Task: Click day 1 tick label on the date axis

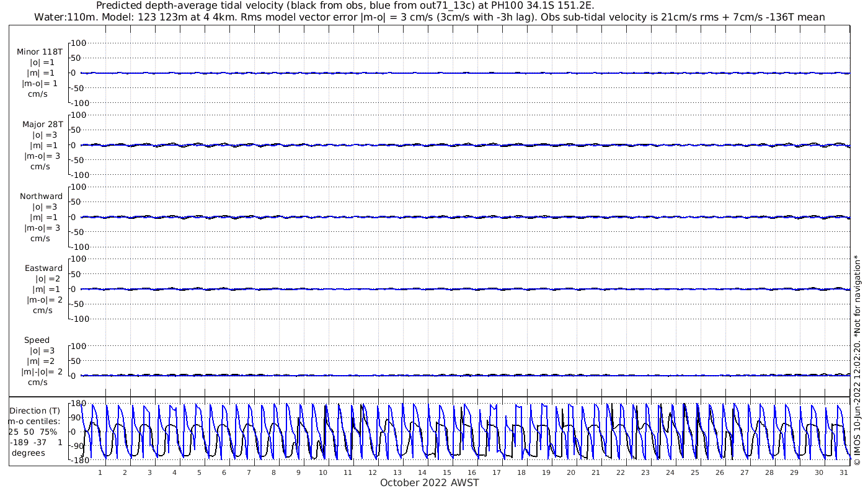Action: (100, 472)
